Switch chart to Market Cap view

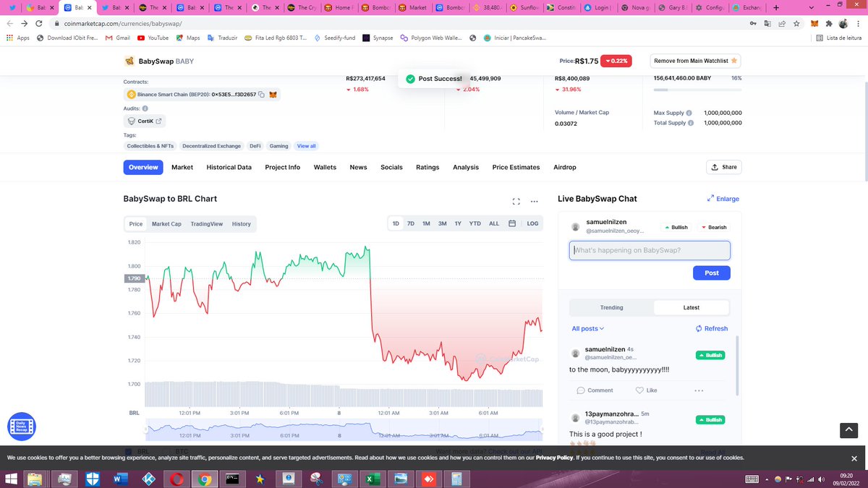166,224
